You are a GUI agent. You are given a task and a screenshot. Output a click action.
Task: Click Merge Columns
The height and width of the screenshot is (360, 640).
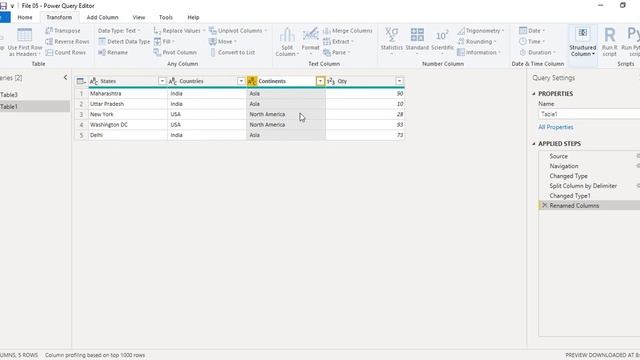tap(347, 31)
